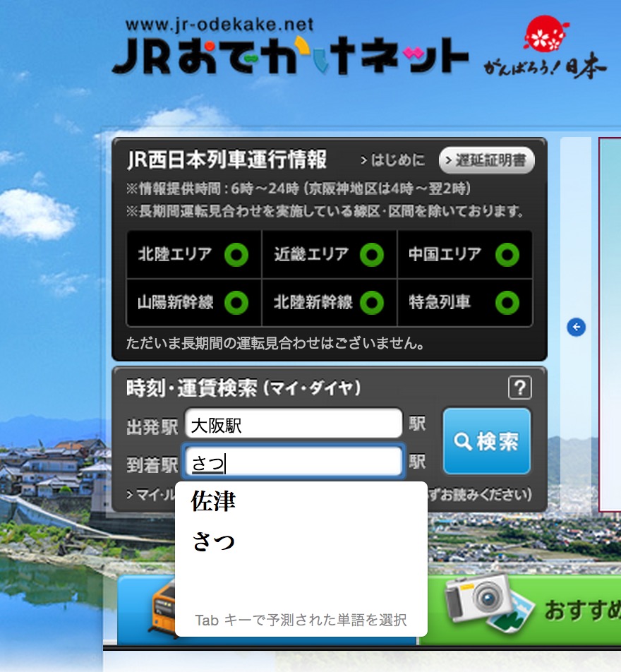Click the green status circle for 特急列車
The width and height of the screenshot is (621, 672).
507,303
